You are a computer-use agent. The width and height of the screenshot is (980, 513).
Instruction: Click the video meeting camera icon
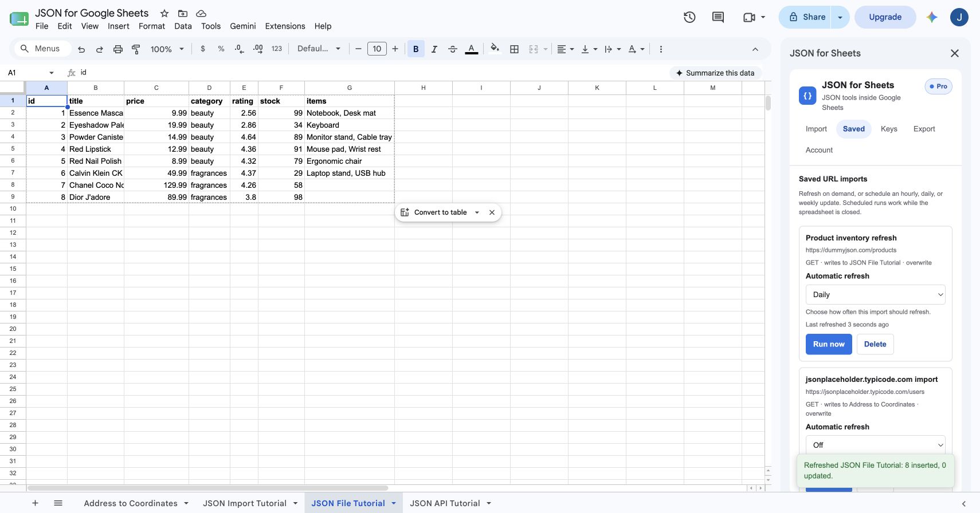pos(749,17)
